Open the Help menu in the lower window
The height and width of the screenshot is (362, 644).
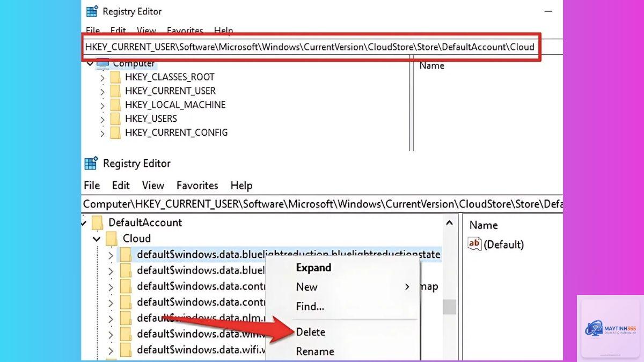[x=241, y=185]
